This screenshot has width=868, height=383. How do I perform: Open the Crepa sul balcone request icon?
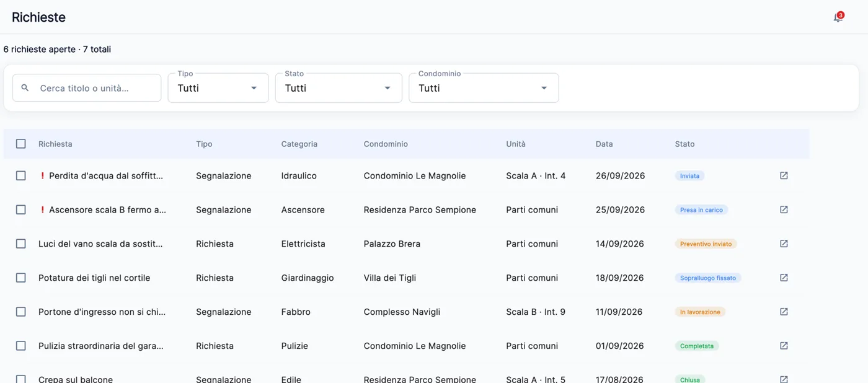[784, 379]
